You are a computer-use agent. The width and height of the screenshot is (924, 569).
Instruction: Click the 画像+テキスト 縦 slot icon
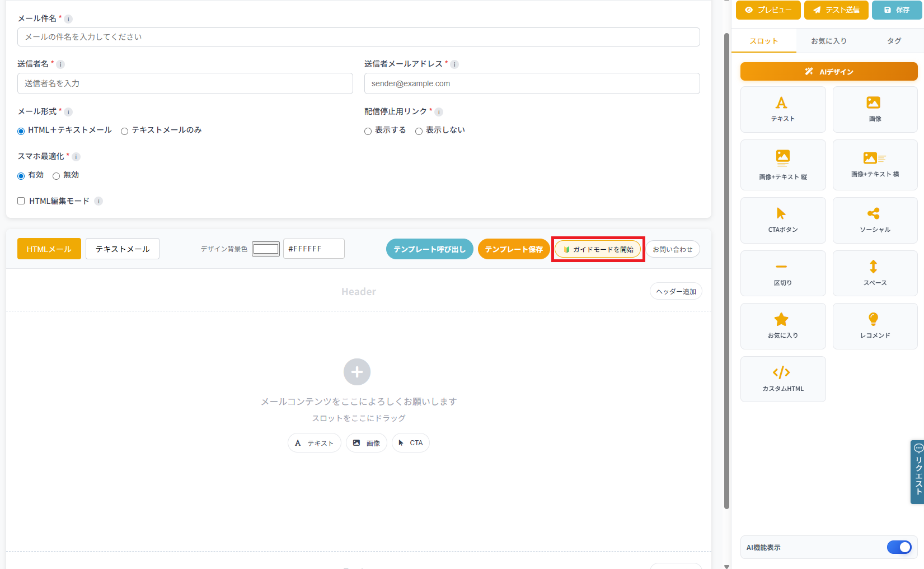point(782,165)
